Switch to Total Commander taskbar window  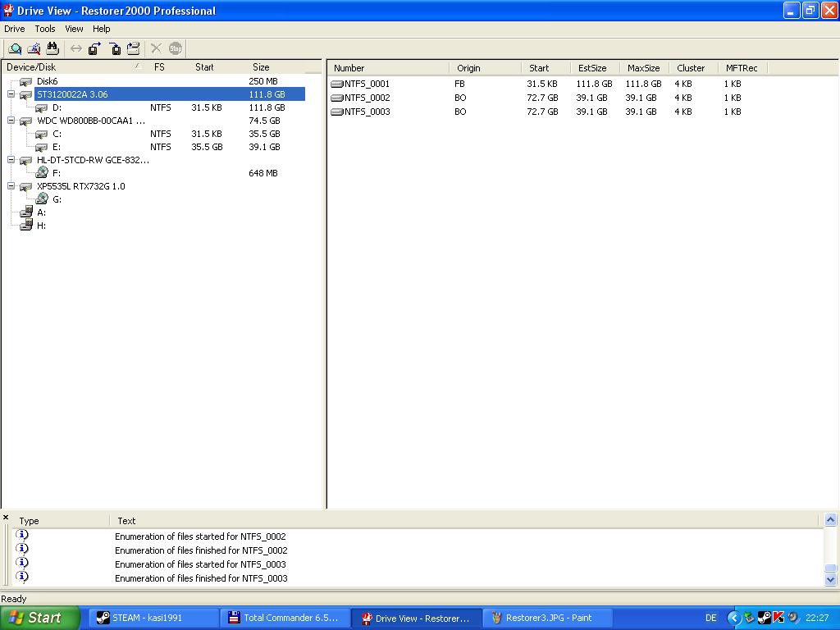284,618
